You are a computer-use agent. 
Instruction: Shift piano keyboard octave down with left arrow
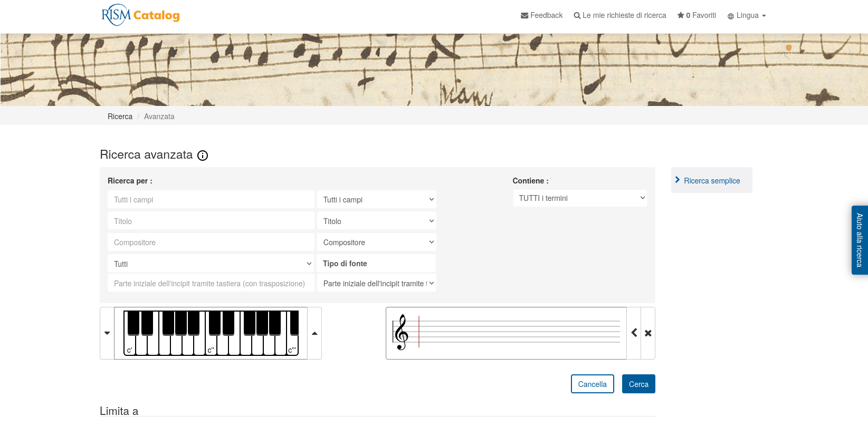[x=107, y=333]
